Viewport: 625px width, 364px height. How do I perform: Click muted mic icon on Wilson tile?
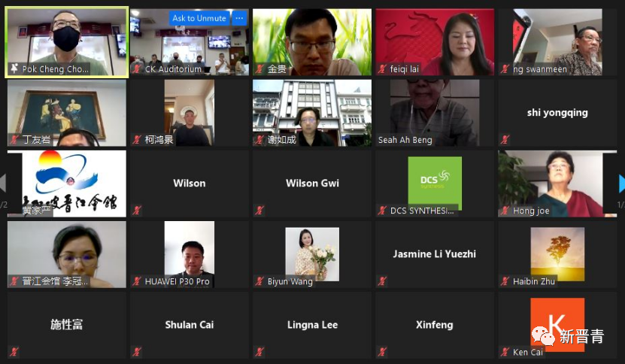137,210
